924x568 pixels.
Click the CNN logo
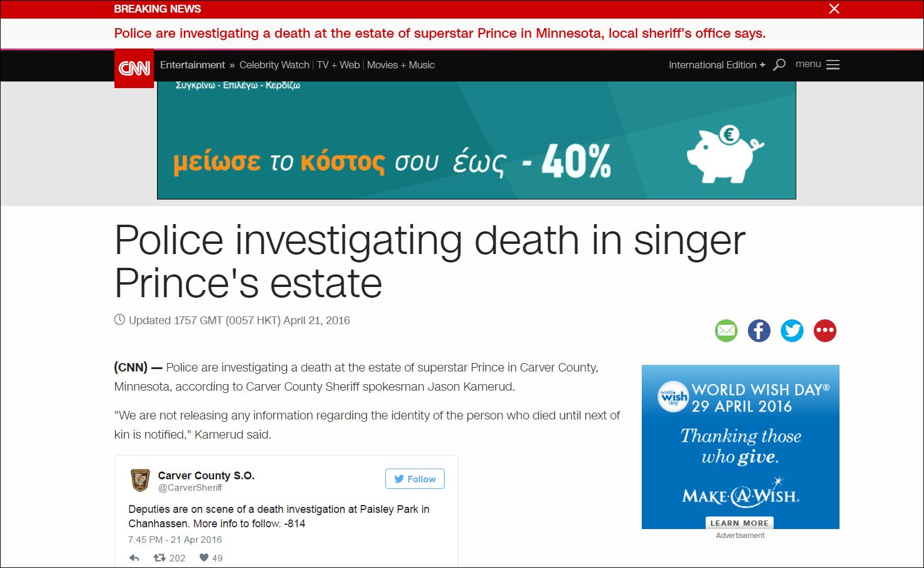click(x=134, y=68)
